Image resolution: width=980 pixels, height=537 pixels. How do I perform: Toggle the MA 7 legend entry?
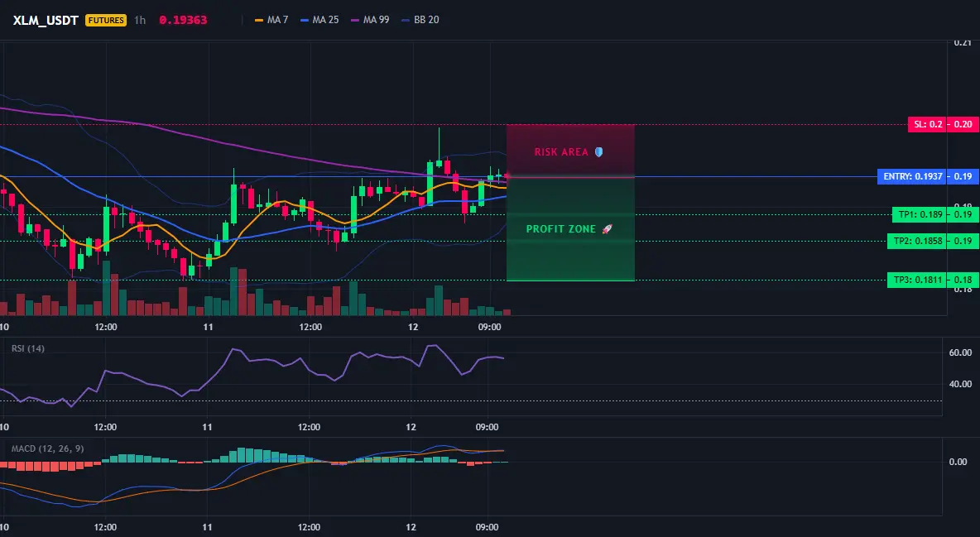271,20
